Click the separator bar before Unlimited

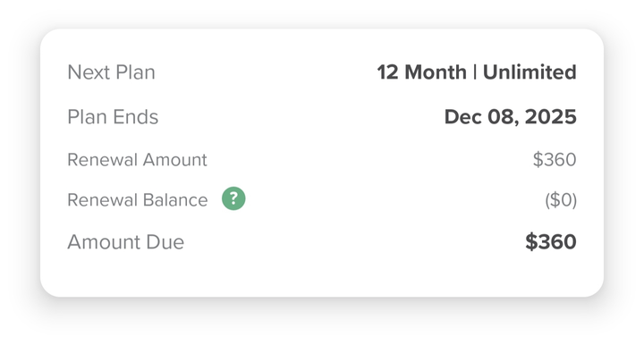(475, 72)
